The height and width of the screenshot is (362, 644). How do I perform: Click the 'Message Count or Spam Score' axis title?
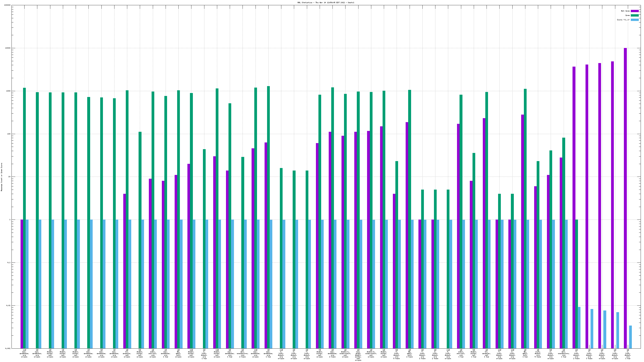point(1,177)
